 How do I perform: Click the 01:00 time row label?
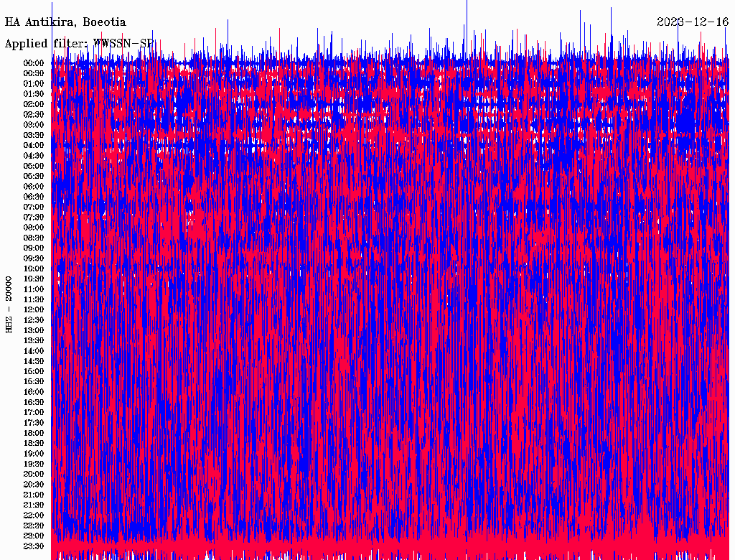[34, 84]
